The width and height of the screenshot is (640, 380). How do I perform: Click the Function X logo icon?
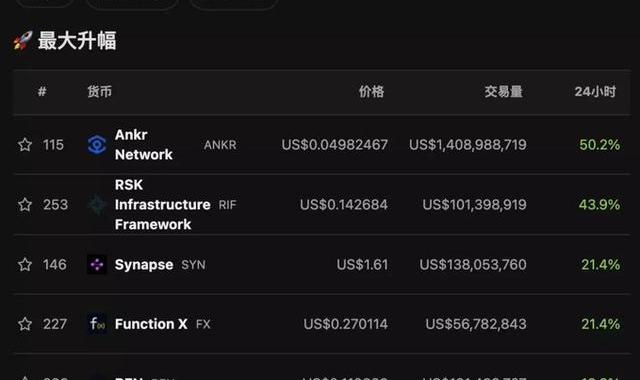click(x=97, y=324)
